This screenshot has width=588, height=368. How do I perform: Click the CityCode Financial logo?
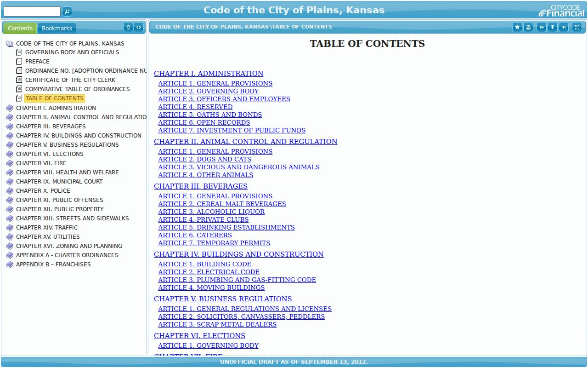pos(562,11)
